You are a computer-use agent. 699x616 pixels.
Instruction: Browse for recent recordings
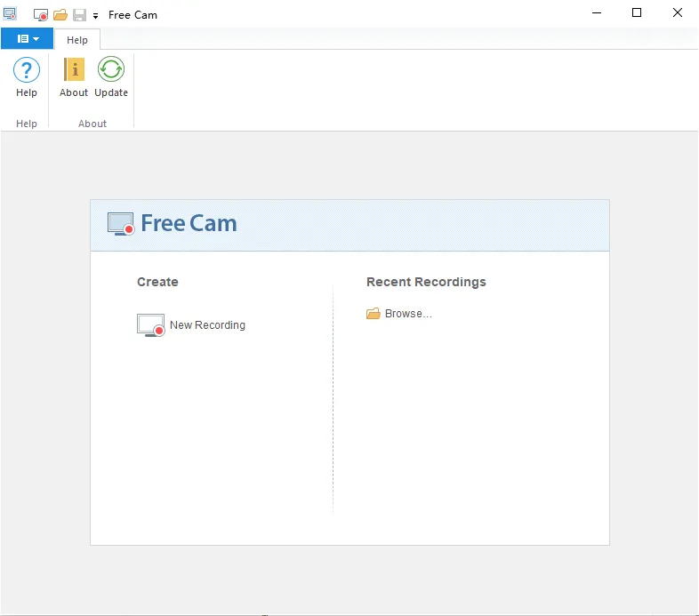coord(408,314)
